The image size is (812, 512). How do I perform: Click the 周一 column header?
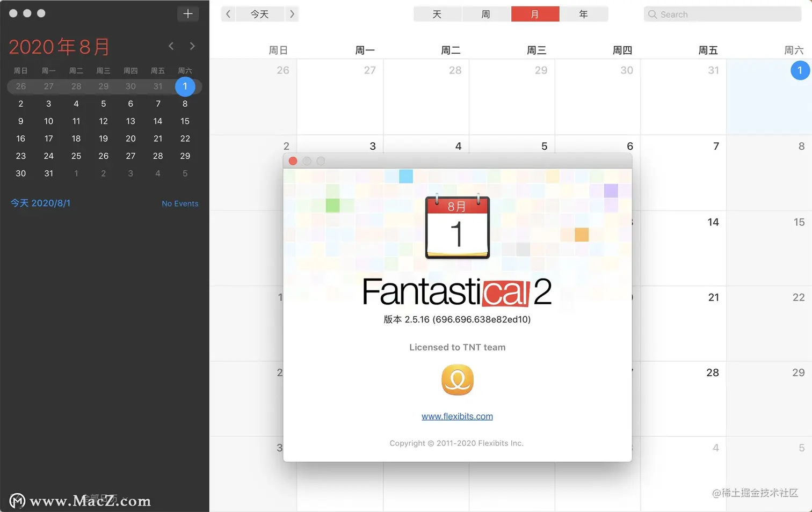[365, 50]
